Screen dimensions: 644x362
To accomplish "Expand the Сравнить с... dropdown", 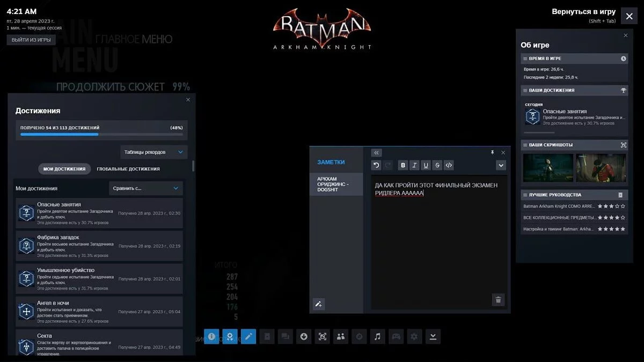I will point(145,188).
